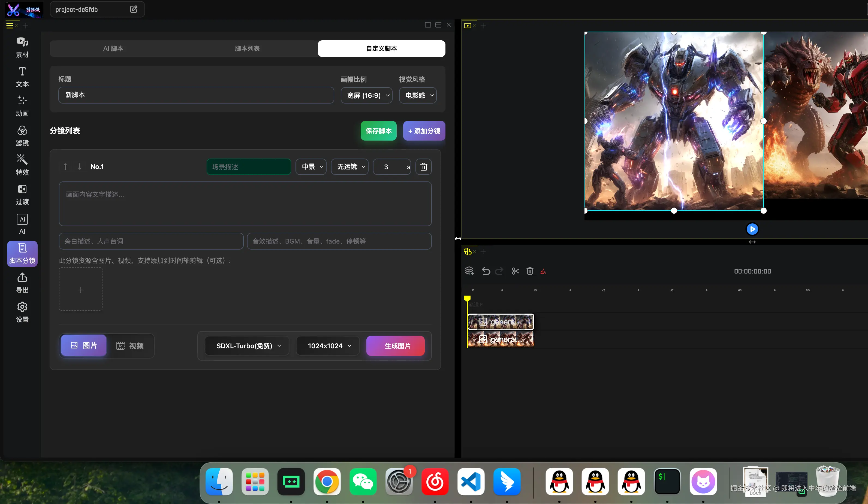Delete storyboard No.1 with trash icon
The image size is (868, 504).
coord(423,167)
